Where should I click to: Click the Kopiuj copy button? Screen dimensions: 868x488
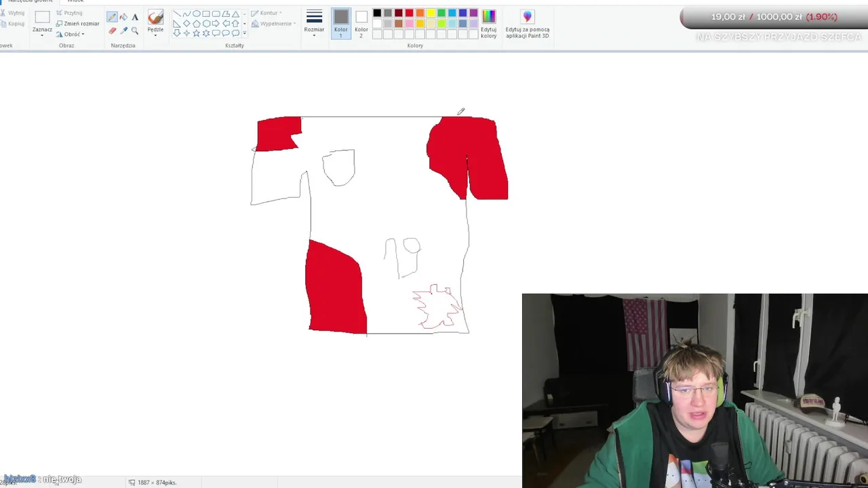tap(12, 24)
